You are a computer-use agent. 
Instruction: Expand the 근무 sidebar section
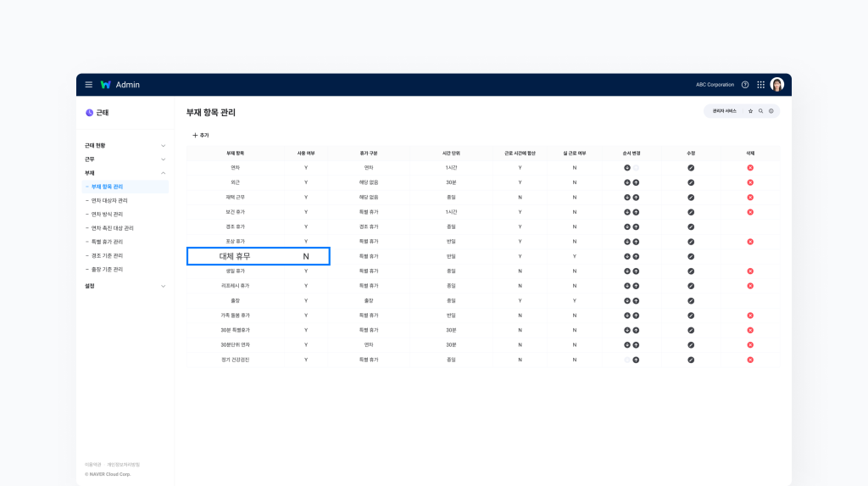click(164, 159)
